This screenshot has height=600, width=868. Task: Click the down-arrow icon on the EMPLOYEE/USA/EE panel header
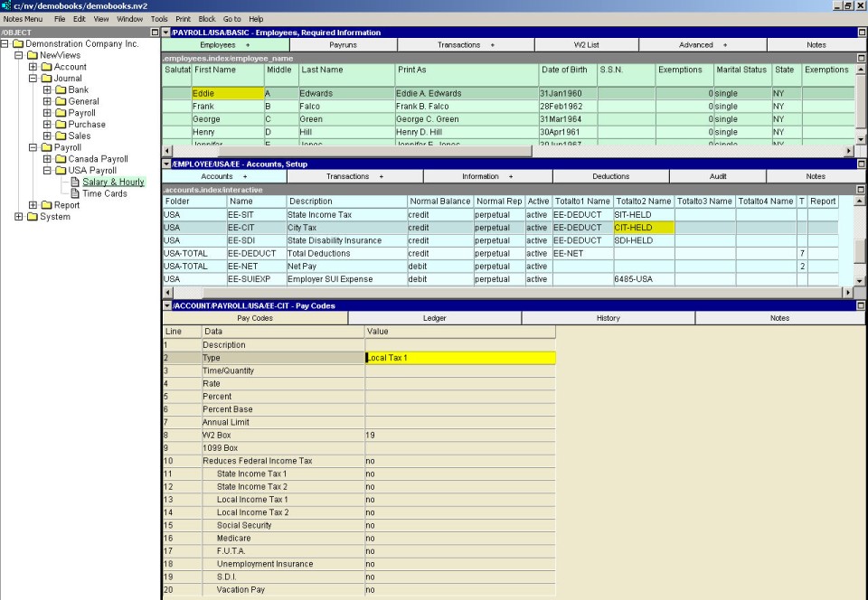point(165,164)
